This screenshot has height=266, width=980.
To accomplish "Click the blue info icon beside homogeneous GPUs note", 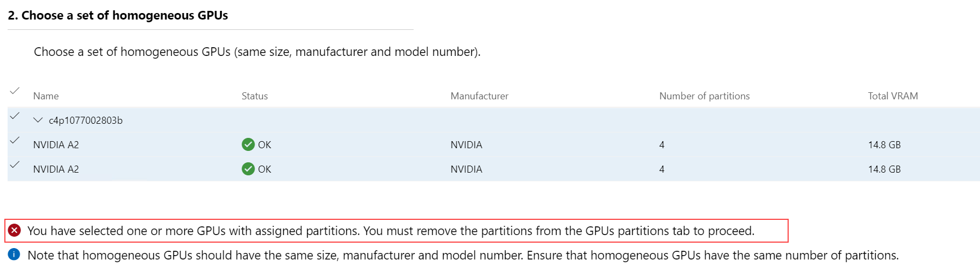I will tap(14, 255).
